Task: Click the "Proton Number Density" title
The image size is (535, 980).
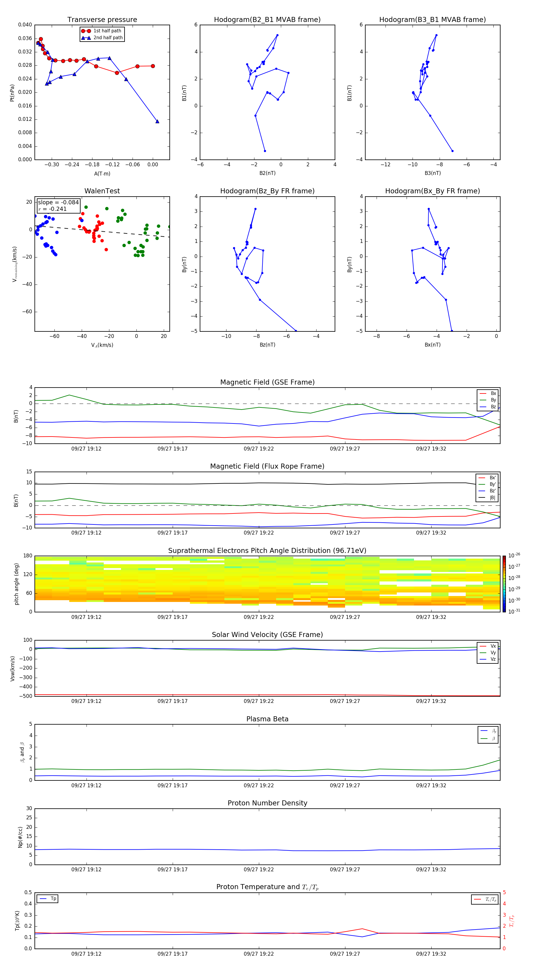Action: [x=267, y=803]
